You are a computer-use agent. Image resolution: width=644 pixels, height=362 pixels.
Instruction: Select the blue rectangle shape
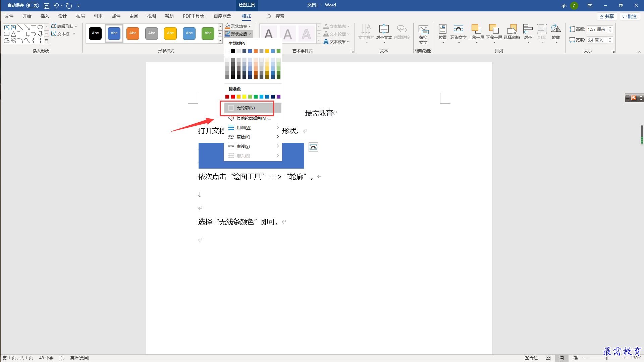(251, 156)
